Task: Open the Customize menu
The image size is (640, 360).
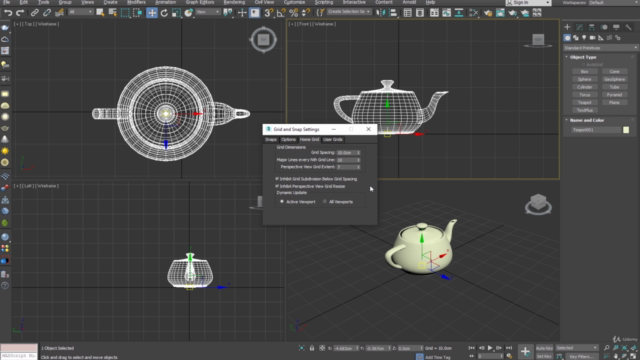Action: (294, 2)
